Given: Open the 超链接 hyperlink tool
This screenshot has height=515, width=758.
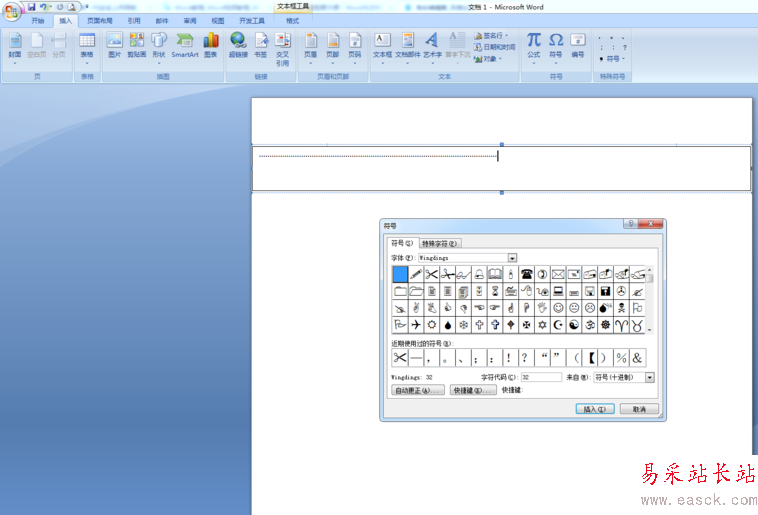Looking at the screenshot, I should tap(238, 44).
